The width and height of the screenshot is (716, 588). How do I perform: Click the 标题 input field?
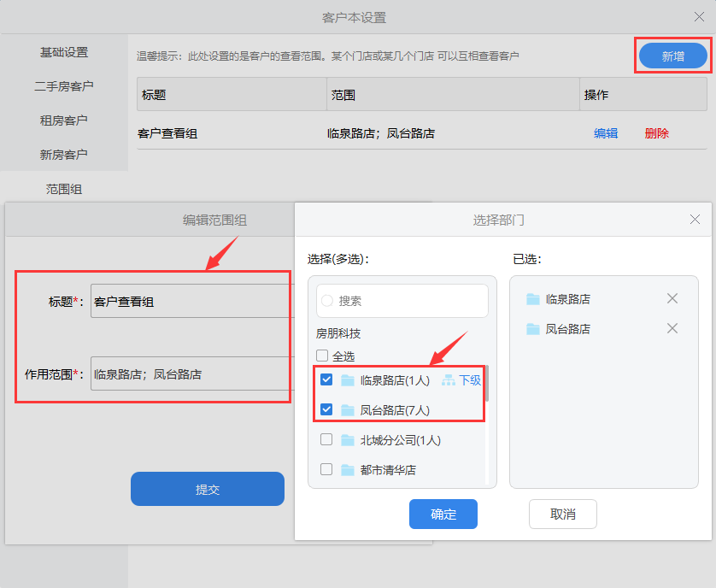point(191,301)
